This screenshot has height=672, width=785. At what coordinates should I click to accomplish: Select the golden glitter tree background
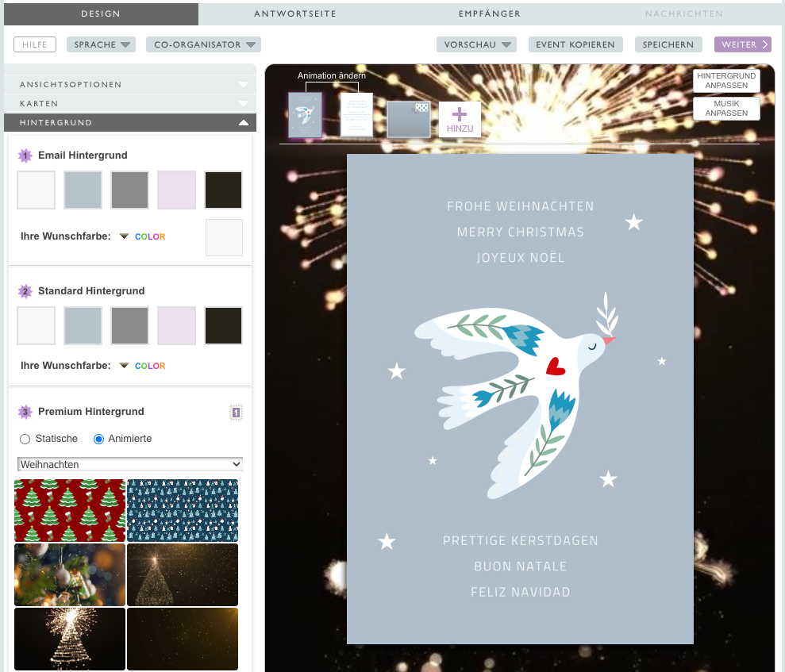pyautogui.click(x=183, y=575)
